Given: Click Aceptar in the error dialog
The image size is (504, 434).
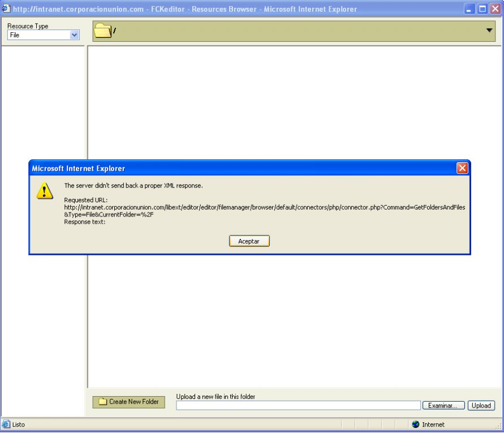Looking at the screenshot, I should pyautogui.click(x=249, y=241).
